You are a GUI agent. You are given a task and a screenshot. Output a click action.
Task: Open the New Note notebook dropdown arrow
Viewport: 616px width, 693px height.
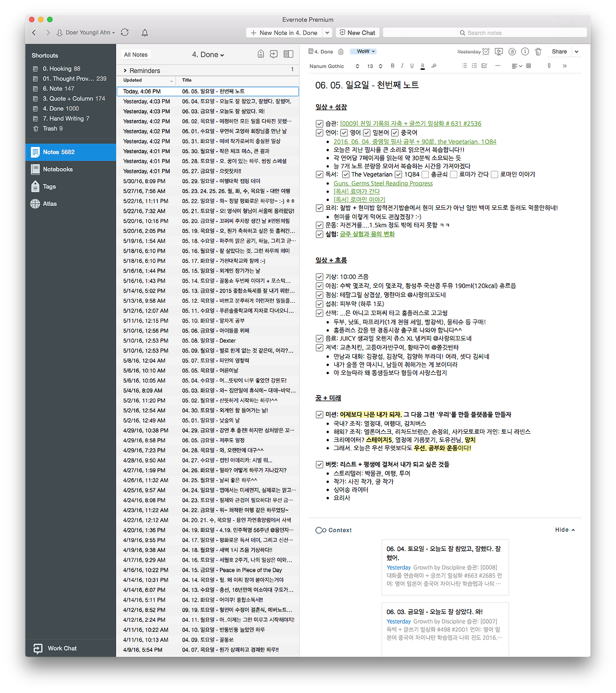pos(327,33)
